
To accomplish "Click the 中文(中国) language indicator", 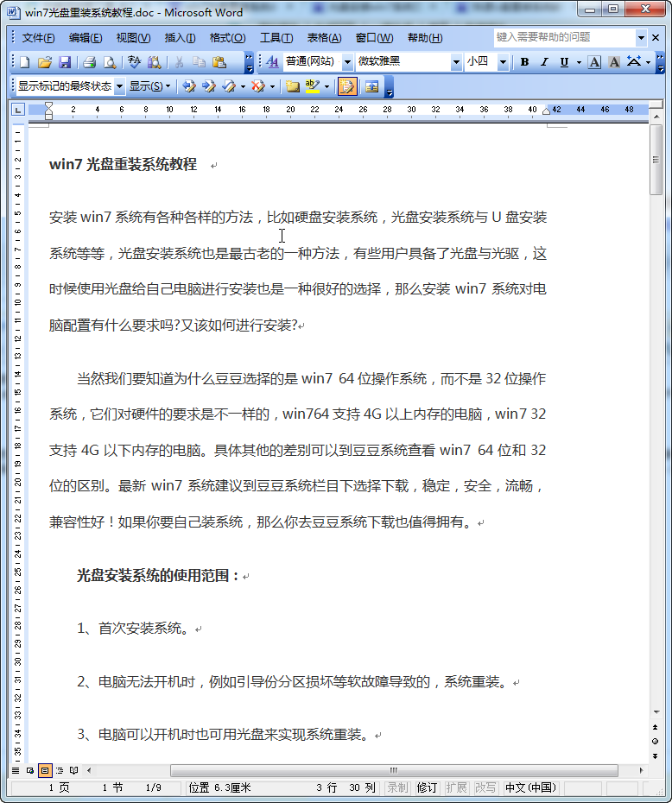I will pyautogui.click(x=530, y=787).
